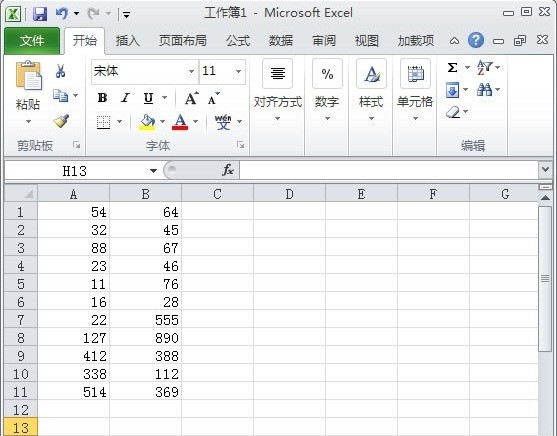Click the Styles (样式) icon

click(371, 74)
